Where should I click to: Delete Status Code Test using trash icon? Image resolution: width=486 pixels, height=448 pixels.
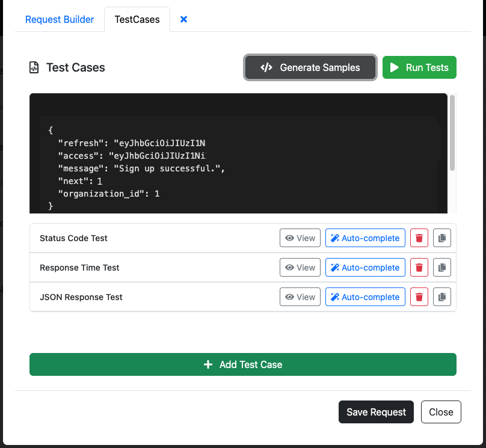tap(419, 238)
